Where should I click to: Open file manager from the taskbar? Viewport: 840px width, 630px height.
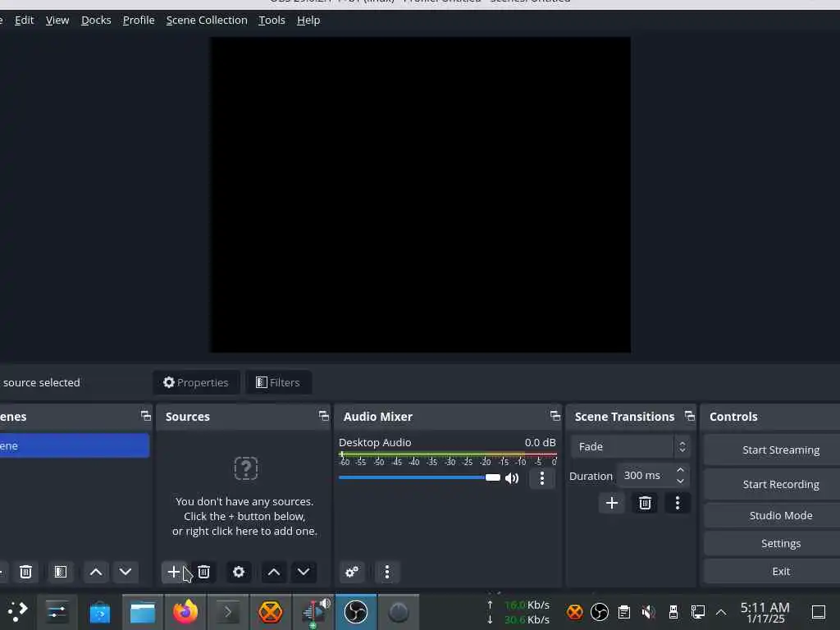click(x=143, y=611)
